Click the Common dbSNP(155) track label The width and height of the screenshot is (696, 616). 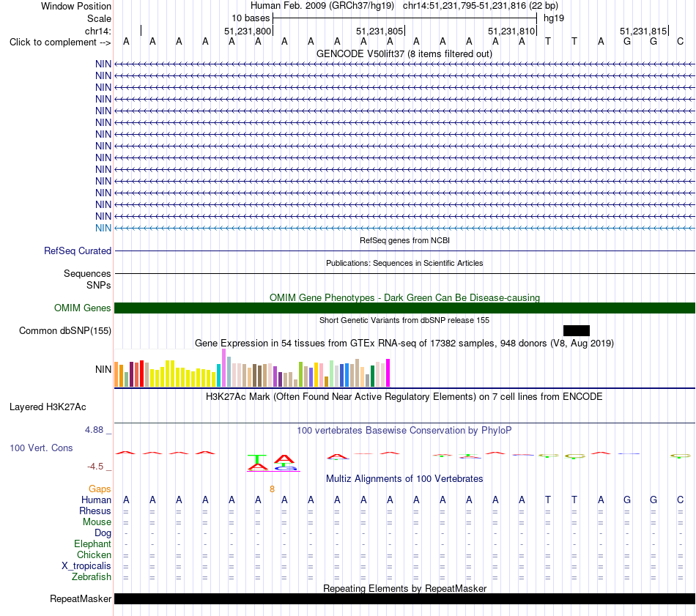pyautogui.click(x=64, y=330)
